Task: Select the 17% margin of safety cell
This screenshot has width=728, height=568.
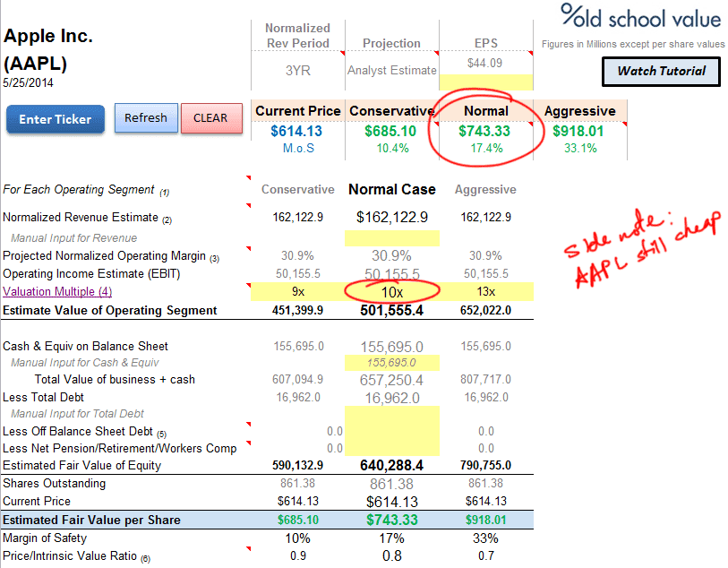Action: click(392, 538)
